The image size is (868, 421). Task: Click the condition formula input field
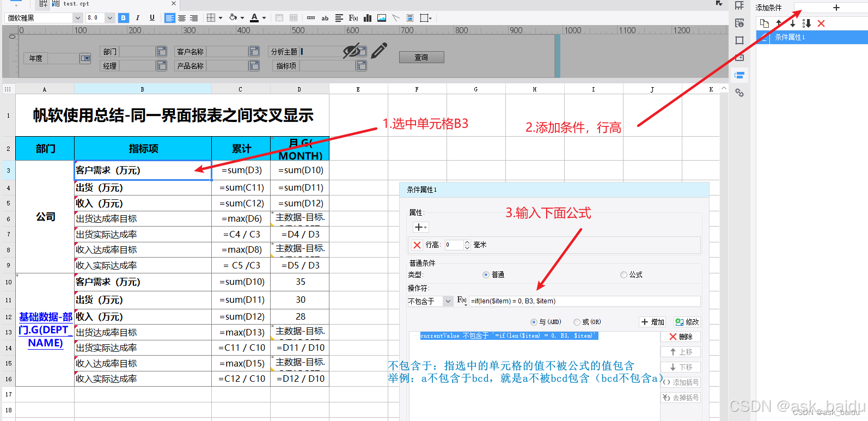(x=585, y=301)
